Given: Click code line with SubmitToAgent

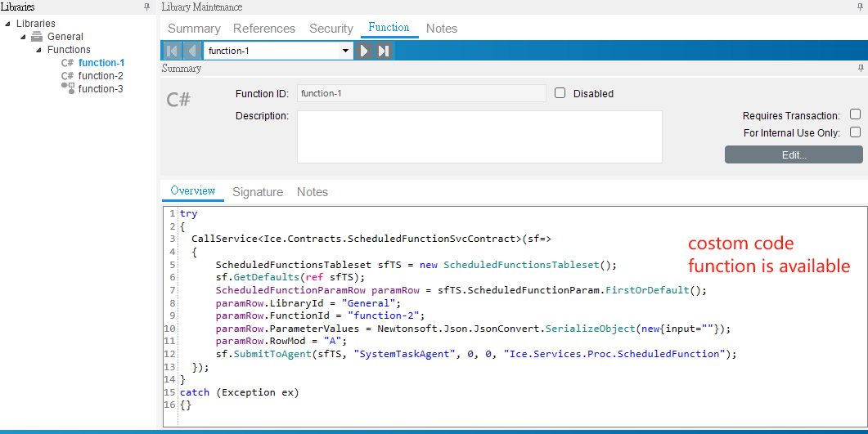Looking at the screenshot, I should [476, 354].
